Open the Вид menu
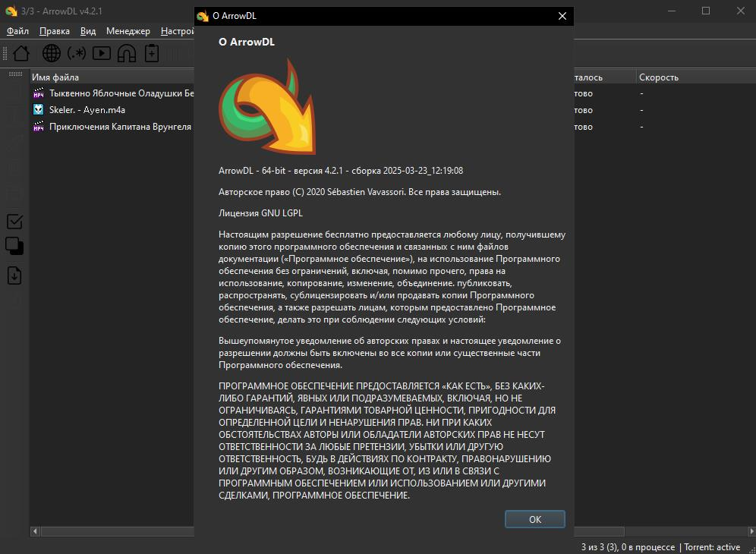 [88, 31]
